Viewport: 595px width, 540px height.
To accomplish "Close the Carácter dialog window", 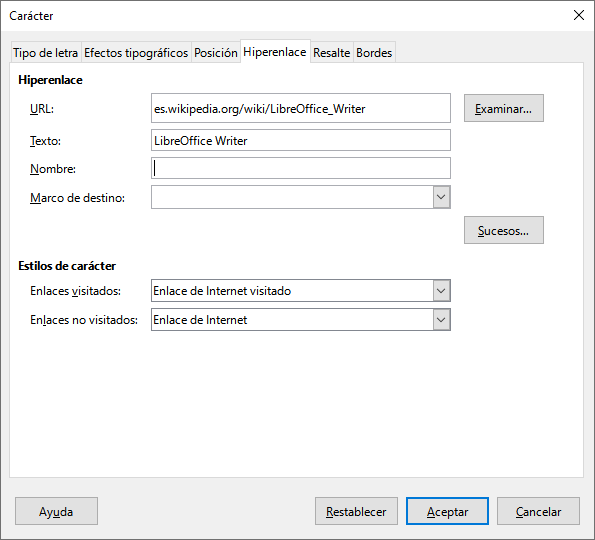I will 579,15.
